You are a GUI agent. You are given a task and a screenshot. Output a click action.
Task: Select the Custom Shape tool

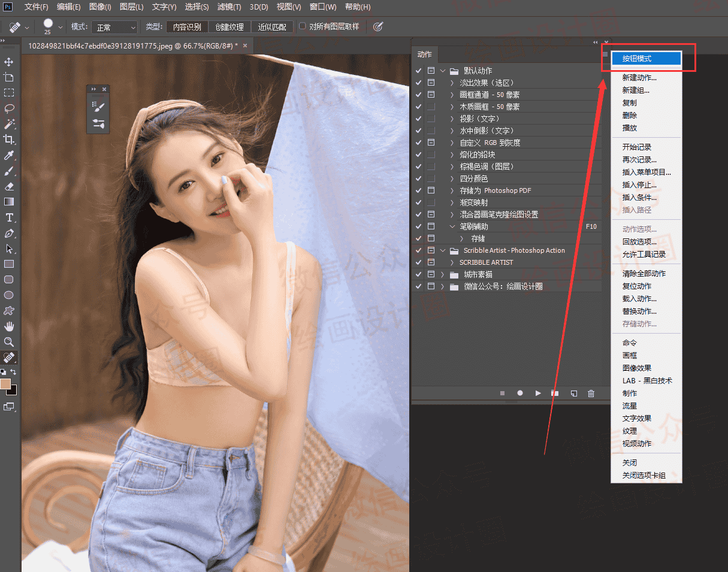(9, 311)
